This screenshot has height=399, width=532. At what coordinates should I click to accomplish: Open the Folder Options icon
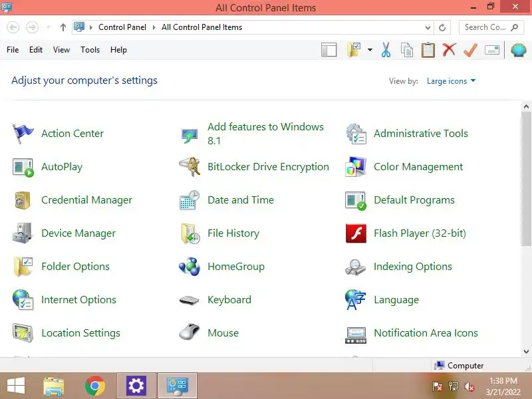pyautogui.click(x=23, y=267)
